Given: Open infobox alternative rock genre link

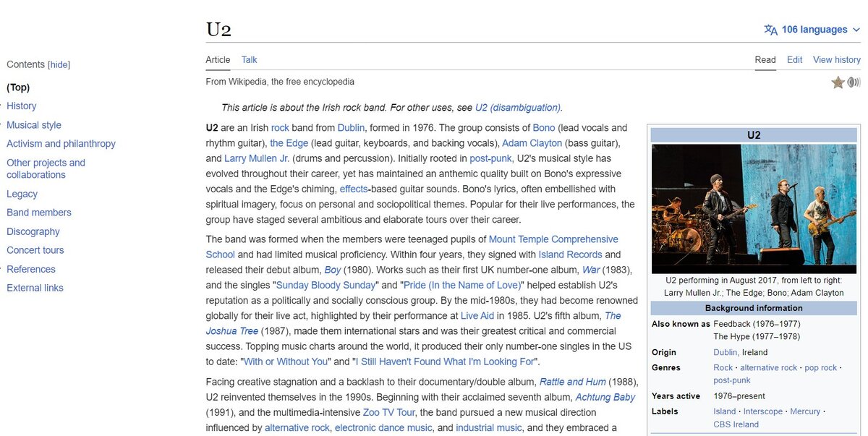Looking at the screenshot, I should coord(769,368).
